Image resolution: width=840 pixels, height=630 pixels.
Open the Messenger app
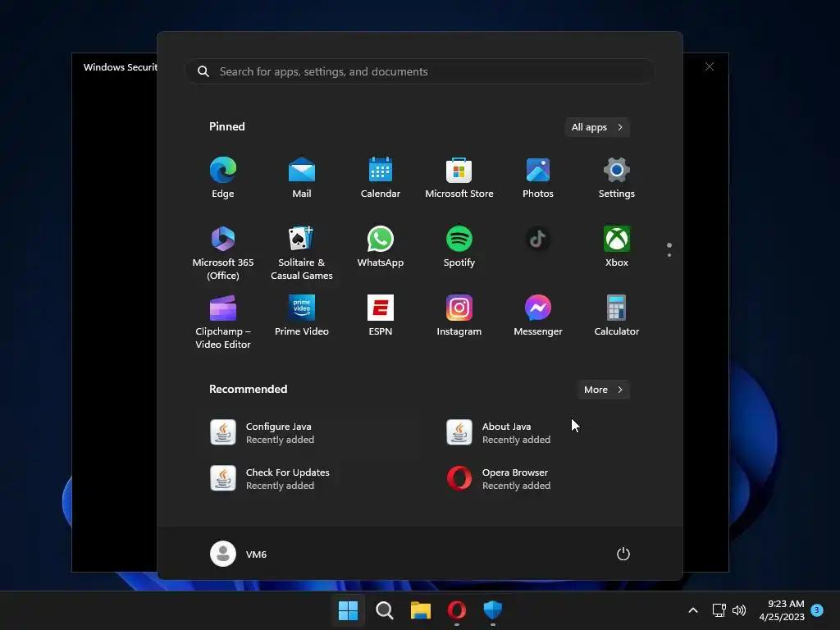(538, 316)
